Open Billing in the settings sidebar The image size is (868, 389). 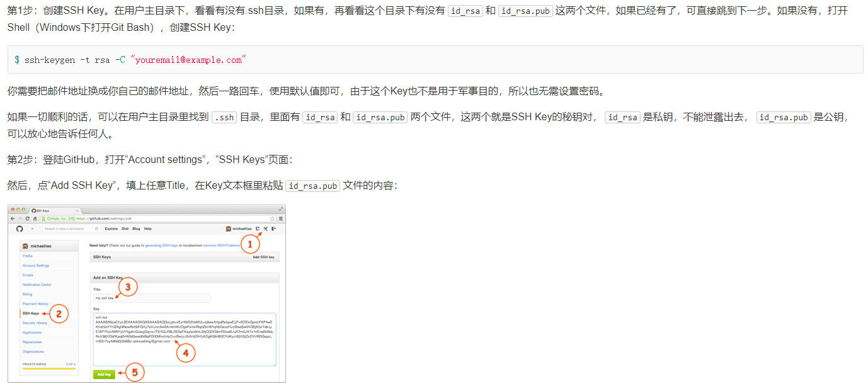27,294
